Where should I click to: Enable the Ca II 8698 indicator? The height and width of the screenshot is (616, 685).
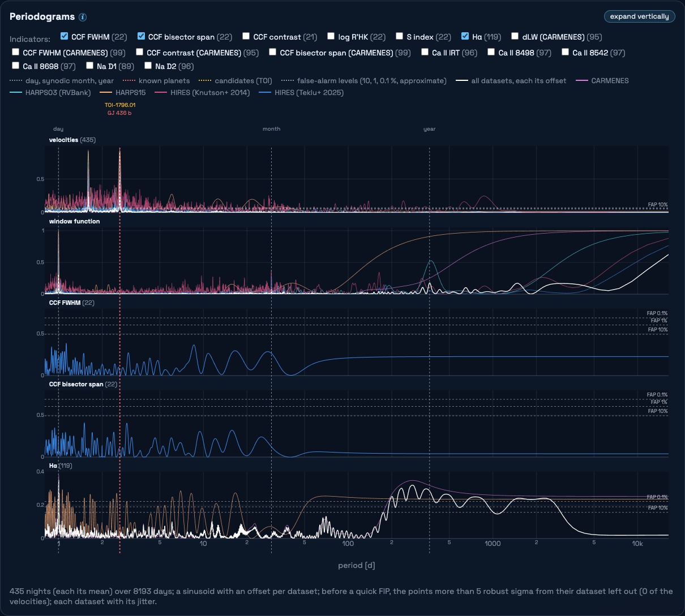point(16,66)
